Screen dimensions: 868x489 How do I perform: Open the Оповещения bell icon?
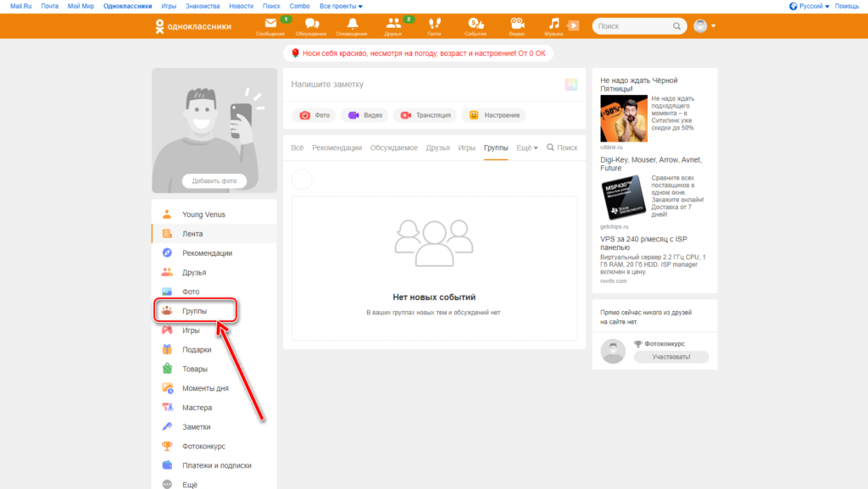(352, 25)
